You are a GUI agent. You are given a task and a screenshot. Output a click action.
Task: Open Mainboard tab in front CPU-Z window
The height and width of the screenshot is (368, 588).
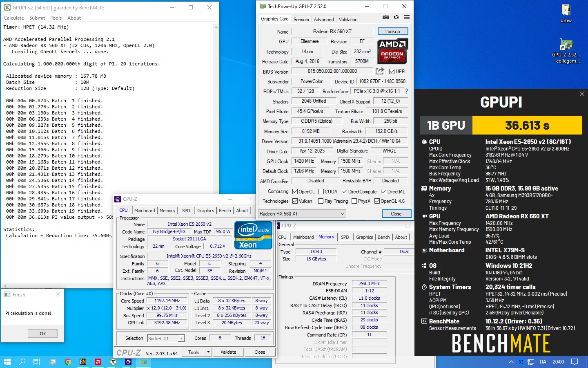(x=145, y=211)
